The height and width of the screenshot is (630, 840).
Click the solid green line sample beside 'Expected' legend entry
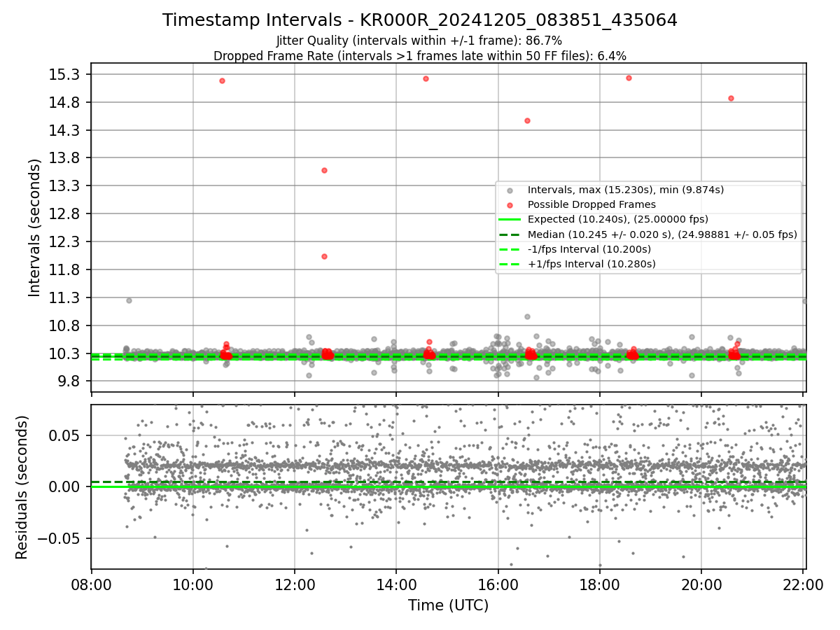[510, 220]
